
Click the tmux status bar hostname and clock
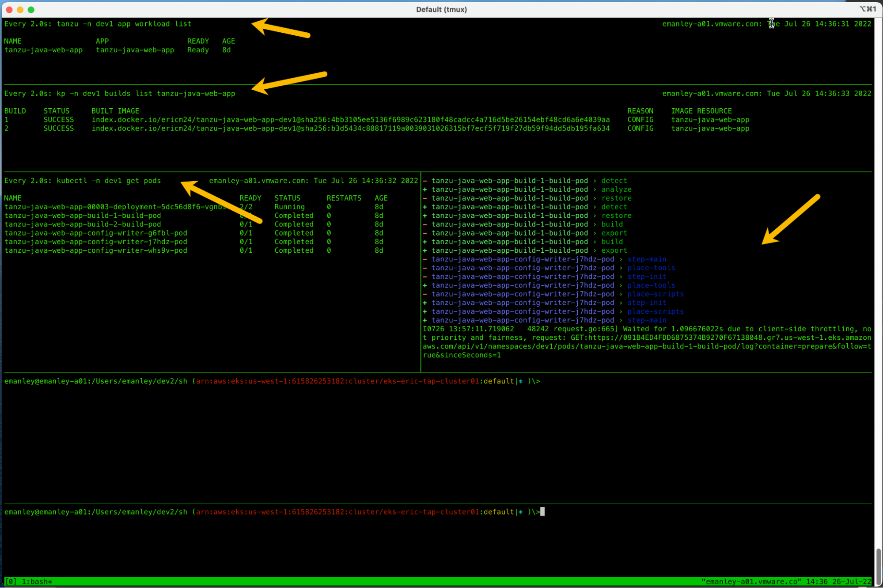point(786,581)
